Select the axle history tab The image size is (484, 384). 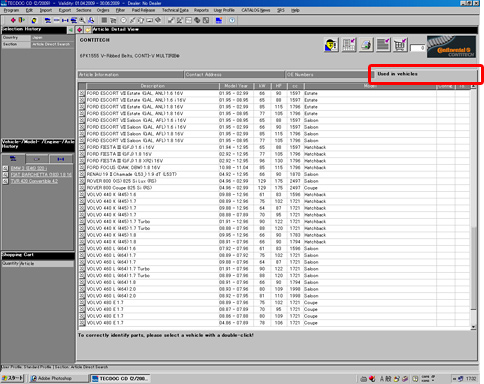(x=61, y=159)
